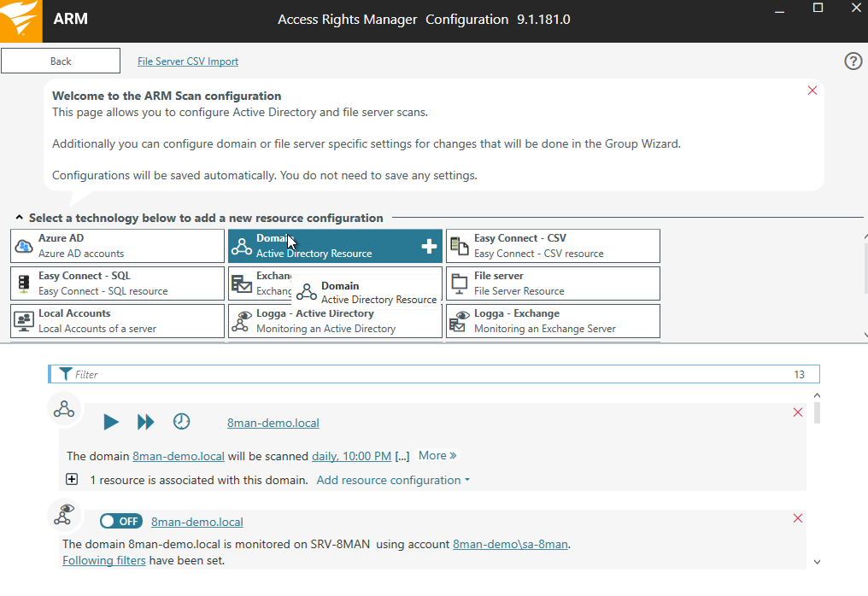Open the scan schedule clock icon
Image resolution: width=868 pixels, height=596 pixels.
182,422
